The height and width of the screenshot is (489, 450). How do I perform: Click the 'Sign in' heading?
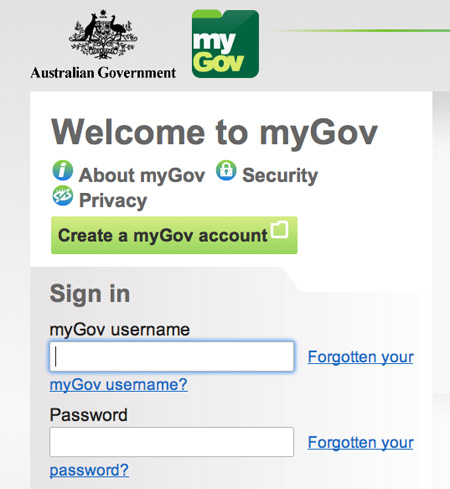click(90, 294)
